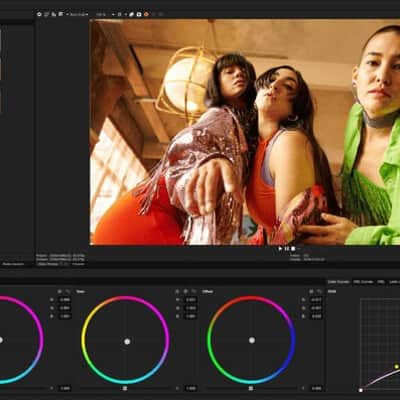Viewport: 400px width, 400px height.
Task: Click the video preview image in the viewer
Action: pos(245,132)
